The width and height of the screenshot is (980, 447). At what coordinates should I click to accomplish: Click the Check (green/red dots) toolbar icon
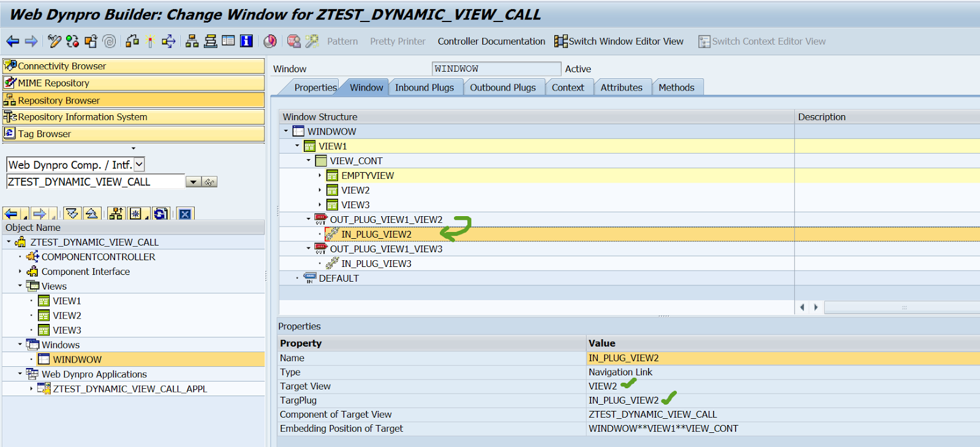point(72,41)
